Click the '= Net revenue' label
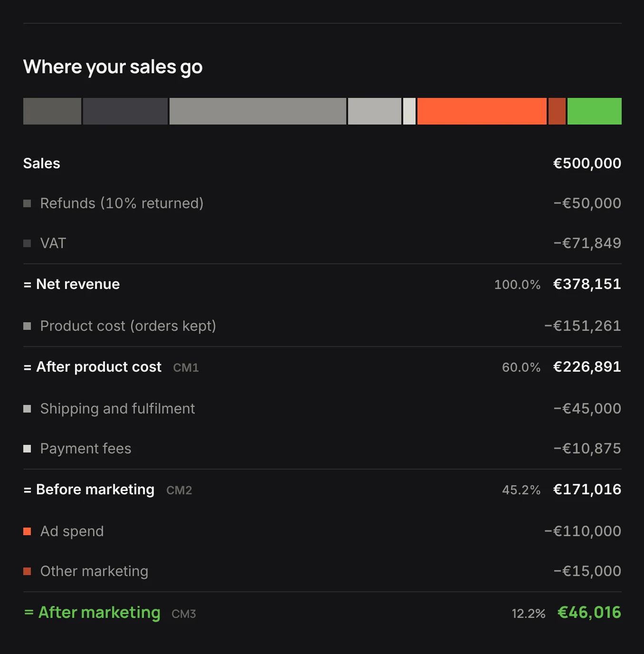Screen dimensions: 644x654 pyautogui.click(x=72, y=284)
